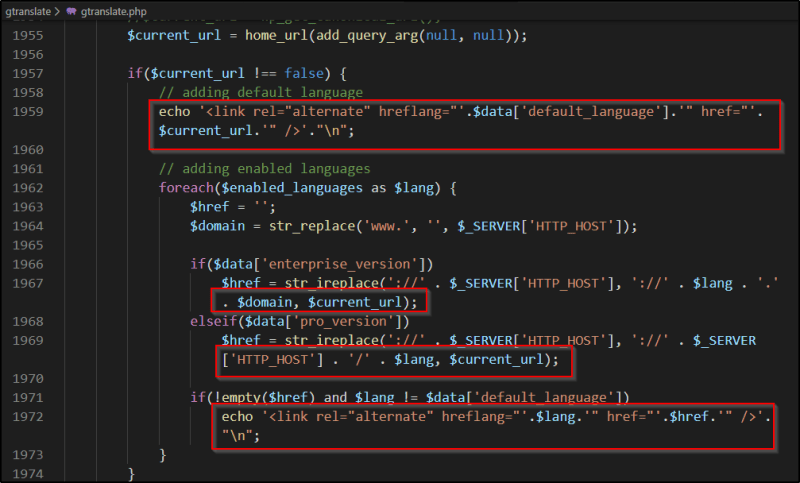
Task: Click the PHP elephant file icon
Action: click(x=71, y=11)
